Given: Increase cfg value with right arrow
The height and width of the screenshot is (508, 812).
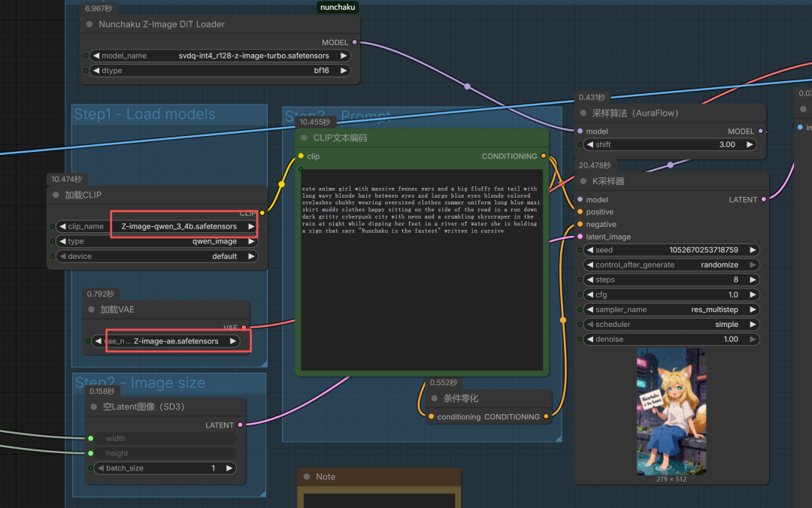Looking at the screenshot, I should tap(753, 295).
